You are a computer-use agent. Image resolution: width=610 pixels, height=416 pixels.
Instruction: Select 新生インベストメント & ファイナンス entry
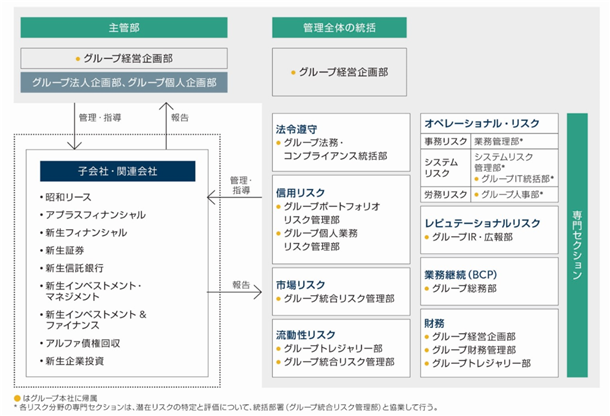click(x=96, y=319)
